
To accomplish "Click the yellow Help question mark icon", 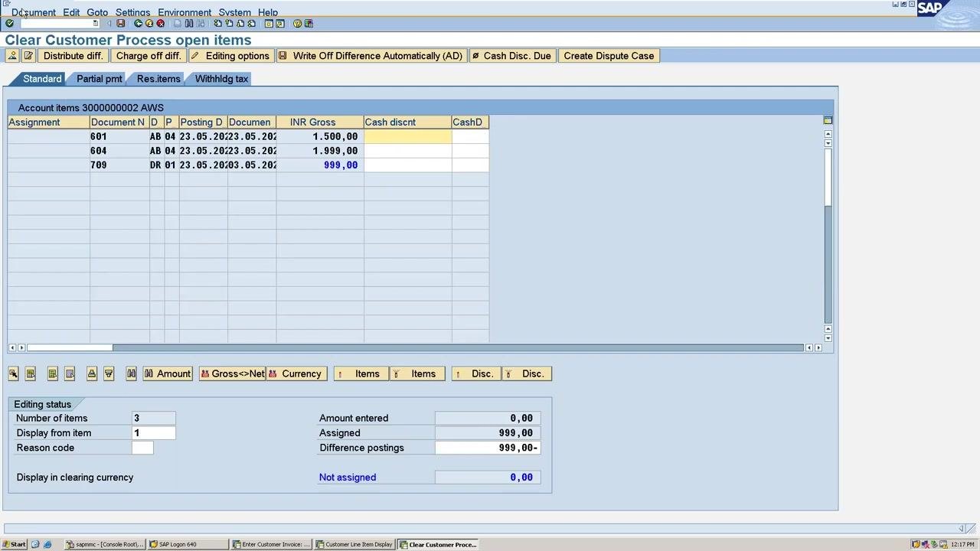I will (297, 24).
